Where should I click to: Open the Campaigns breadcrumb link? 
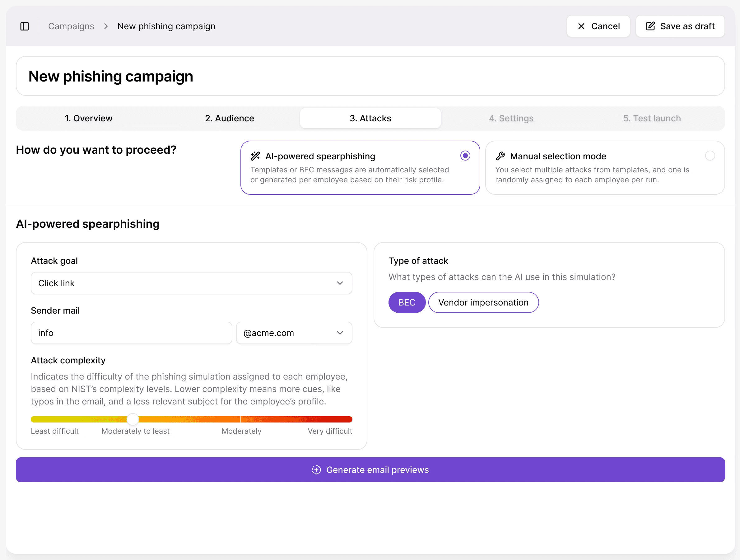click(71, 26)
